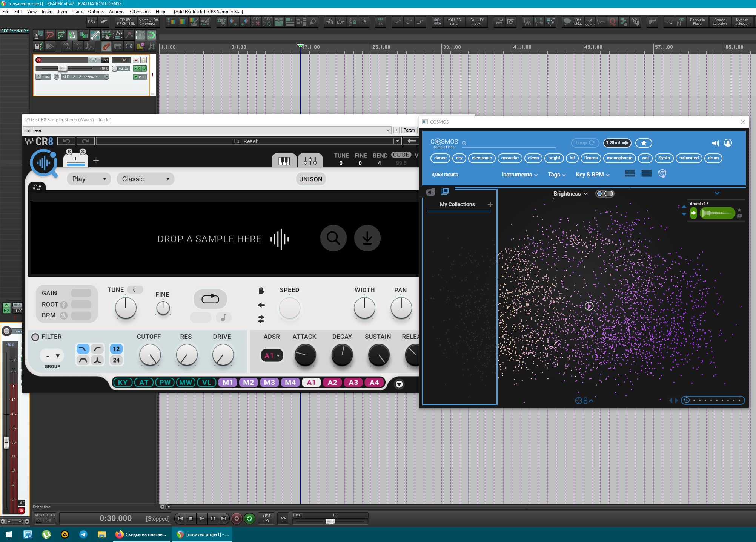
Task: Toggle the Cosmos Brightness map switch
Action: point(605,193)
